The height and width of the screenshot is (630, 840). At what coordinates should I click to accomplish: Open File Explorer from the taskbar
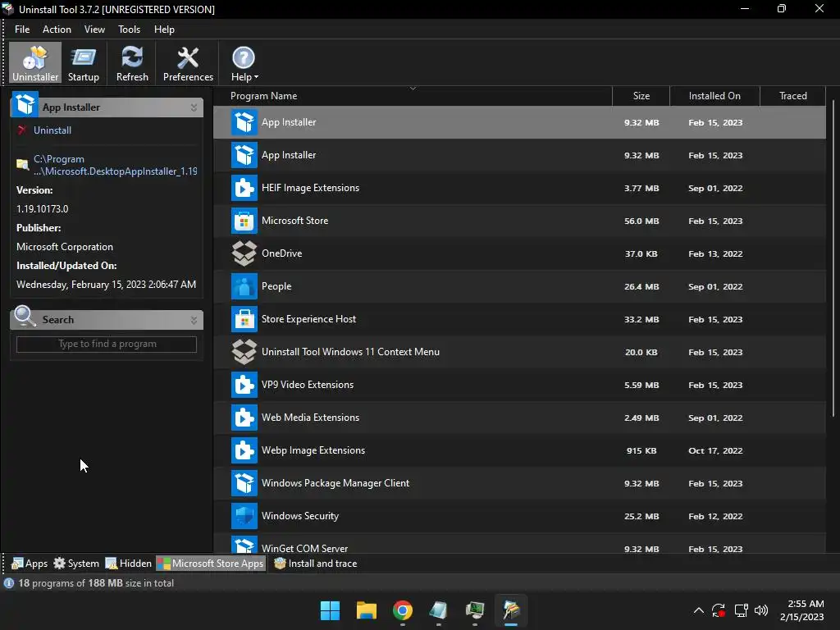[x=367, y=610]
